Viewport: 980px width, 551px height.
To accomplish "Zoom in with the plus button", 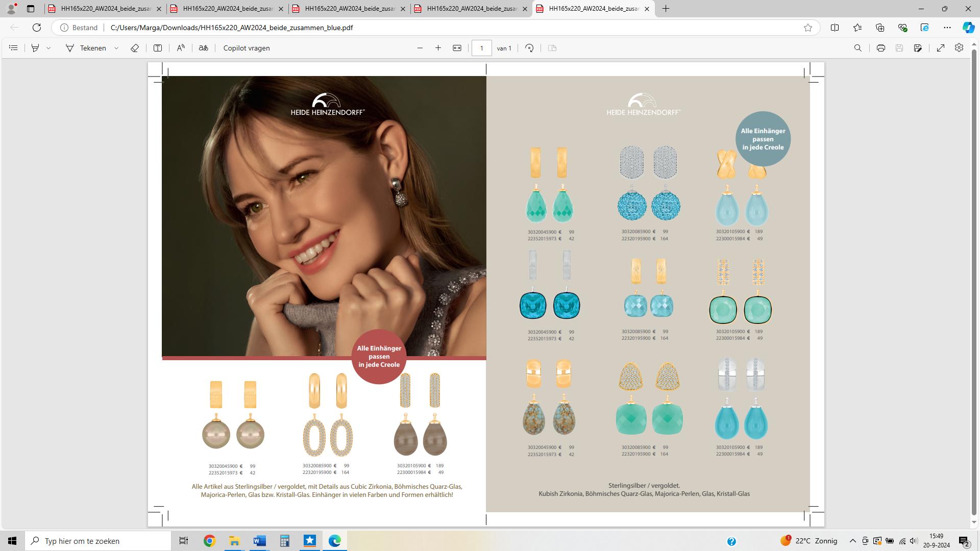I will click(438, 48).
